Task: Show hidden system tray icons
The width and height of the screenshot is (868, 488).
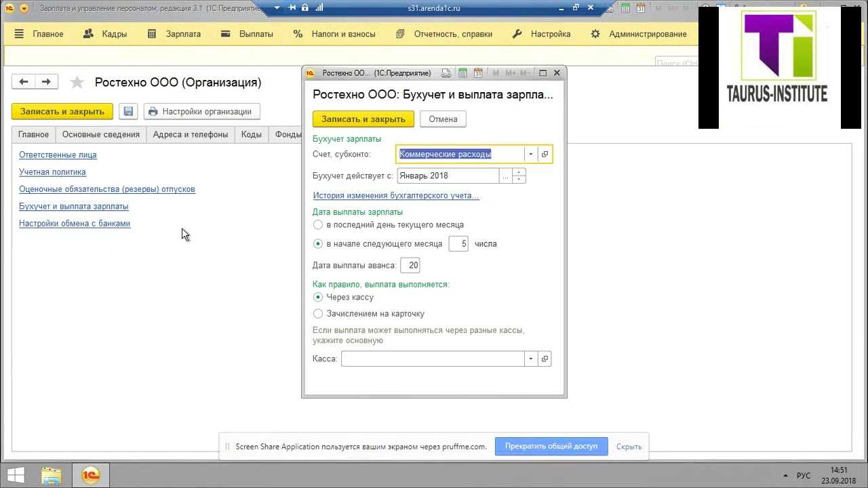Action: 786,476
